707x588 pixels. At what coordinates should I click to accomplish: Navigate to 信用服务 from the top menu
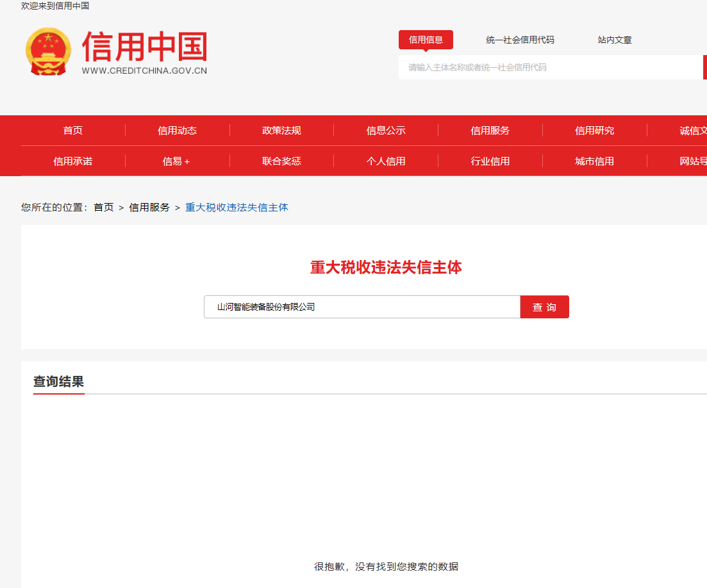tap(490, 130)
